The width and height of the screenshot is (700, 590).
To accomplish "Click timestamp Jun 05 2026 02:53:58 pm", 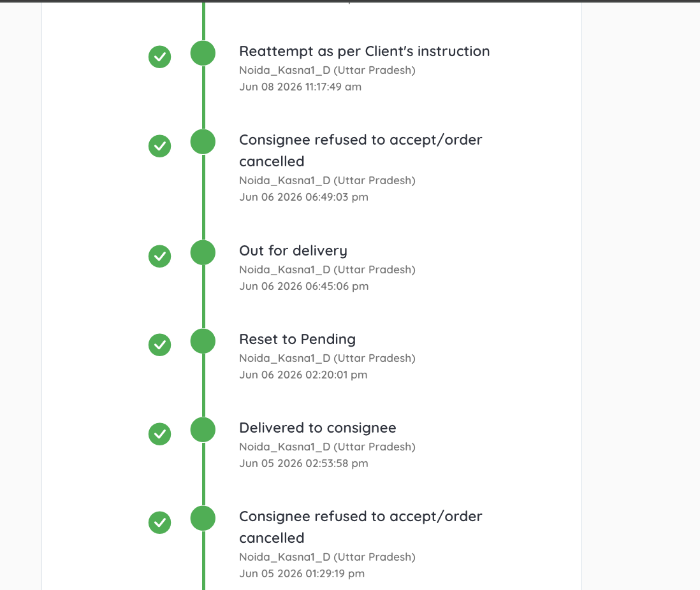I will 303,463.
